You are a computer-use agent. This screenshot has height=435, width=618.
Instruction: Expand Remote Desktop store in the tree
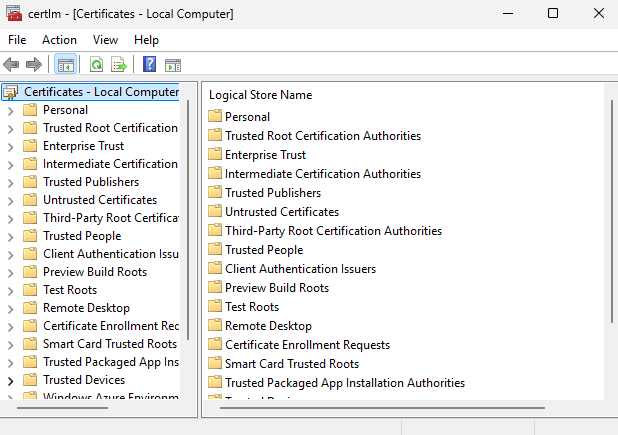tap(10, 308)
